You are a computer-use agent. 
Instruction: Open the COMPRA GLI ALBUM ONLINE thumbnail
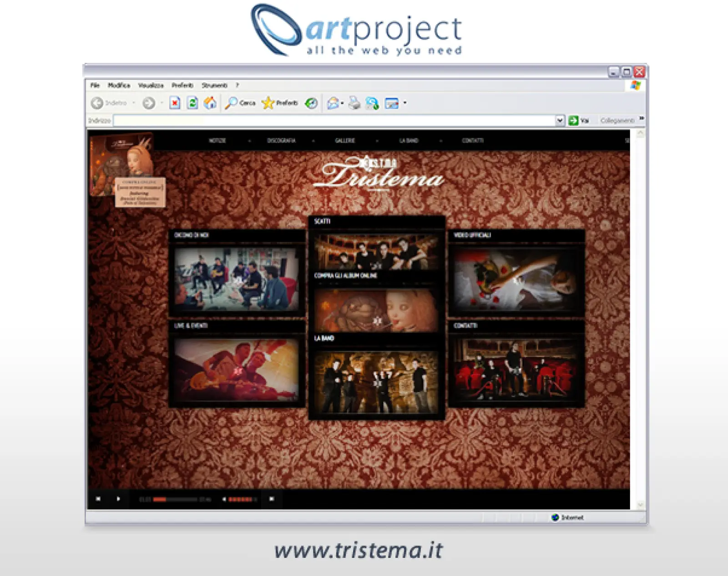tap(377, 310)
